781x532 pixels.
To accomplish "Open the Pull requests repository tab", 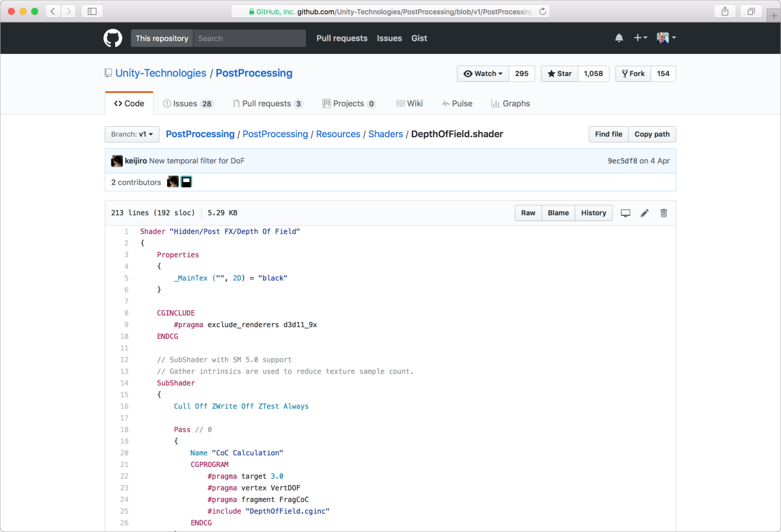I will click(267, 103).
